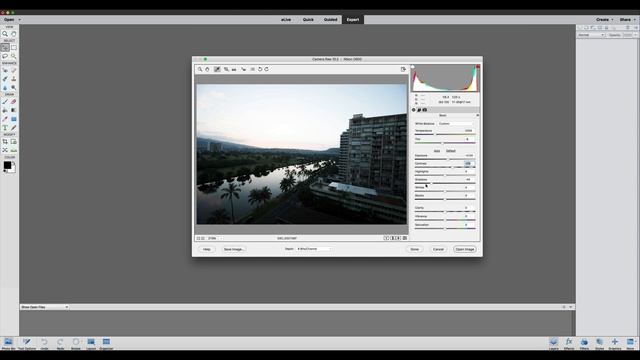640x360 pixels.
Task: Open the Depth bits per channel dropdown
Action: click(314, 249)
